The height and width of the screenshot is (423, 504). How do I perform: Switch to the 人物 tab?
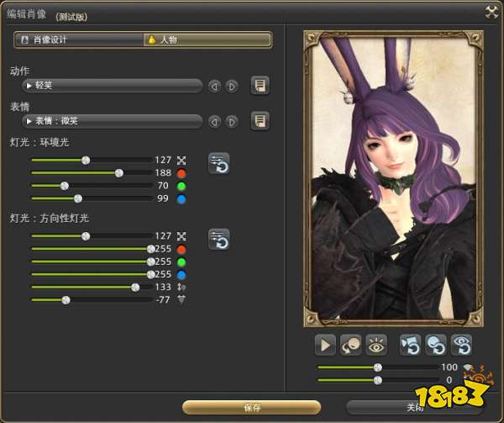point(207,40)
